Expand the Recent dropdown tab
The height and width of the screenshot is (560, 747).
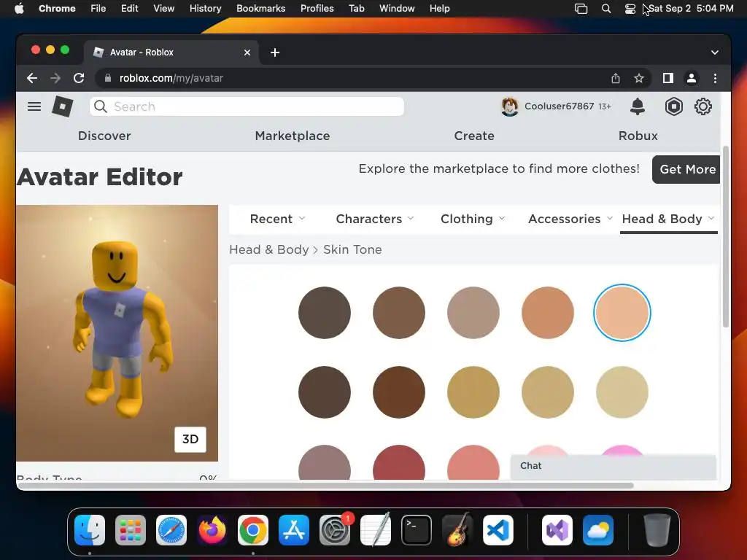[277, 219]
